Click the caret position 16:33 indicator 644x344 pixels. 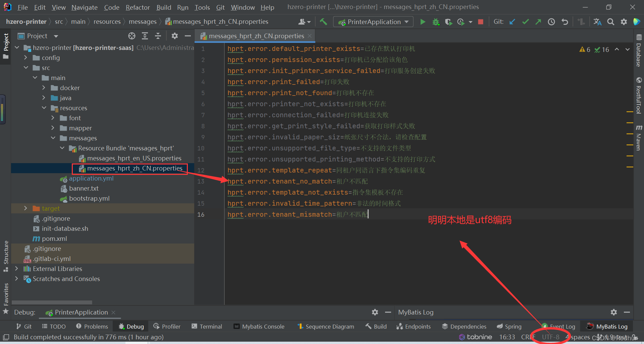(507, 337)
